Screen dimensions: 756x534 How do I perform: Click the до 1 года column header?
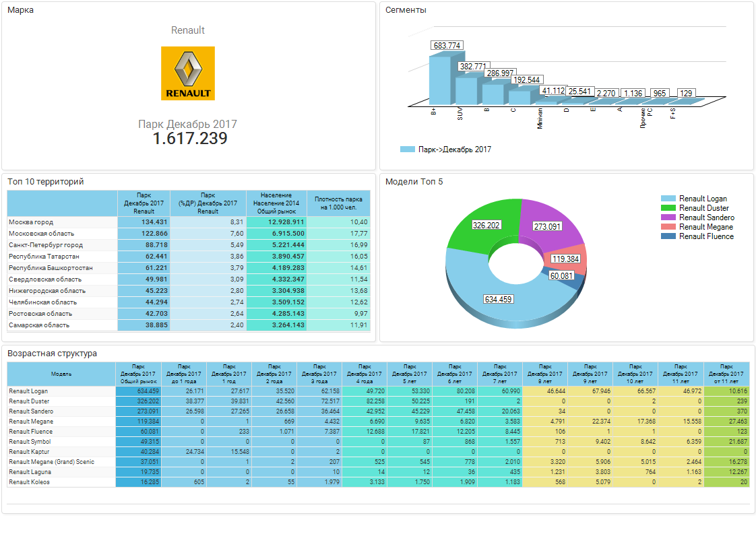tap(184, 374)
